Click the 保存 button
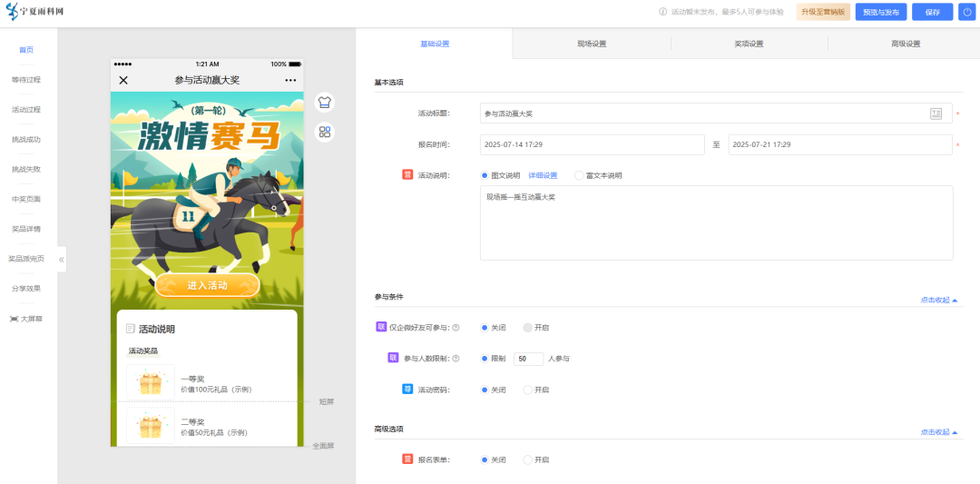The image size is (980, 484). pos(933,12)
